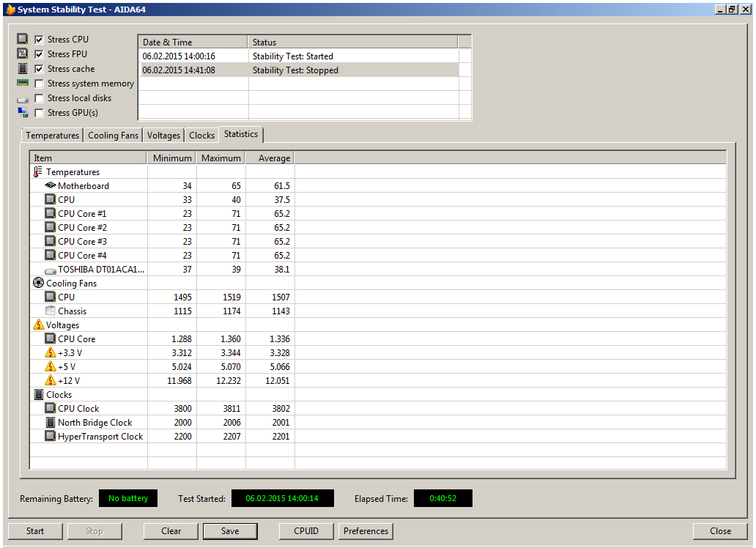This screenshot has width=756, height=548.
Task: Select the North Bridge Clock row text
Action: click(95, 422)
